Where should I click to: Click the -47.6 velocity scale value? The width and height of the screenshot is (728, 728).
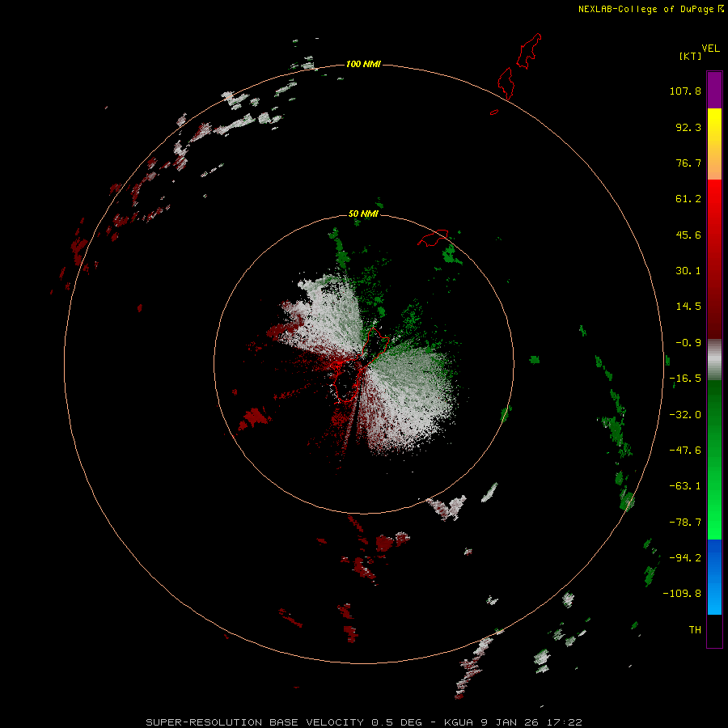(685, 451)
